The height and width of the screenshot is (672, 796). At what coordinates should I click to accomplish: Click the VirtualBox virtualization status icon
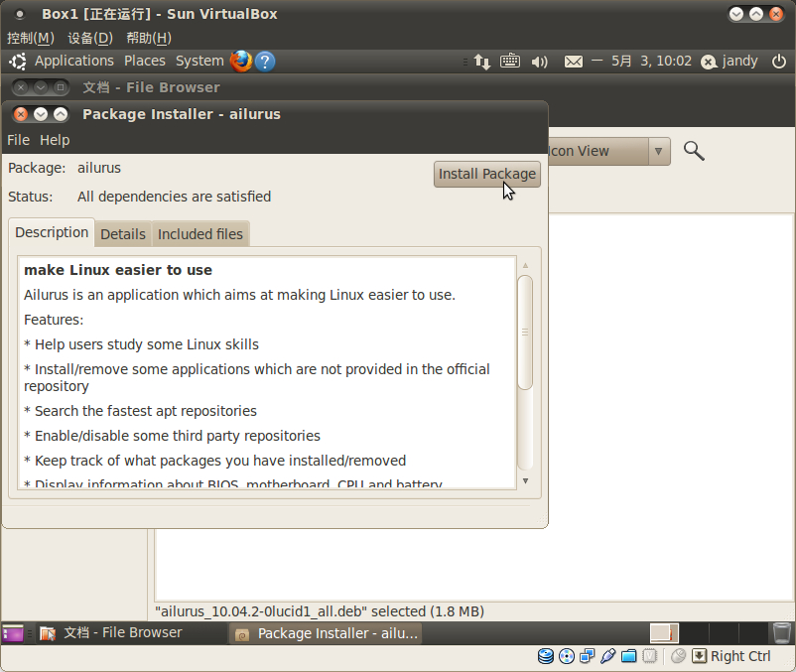click(x=650, y=656)
